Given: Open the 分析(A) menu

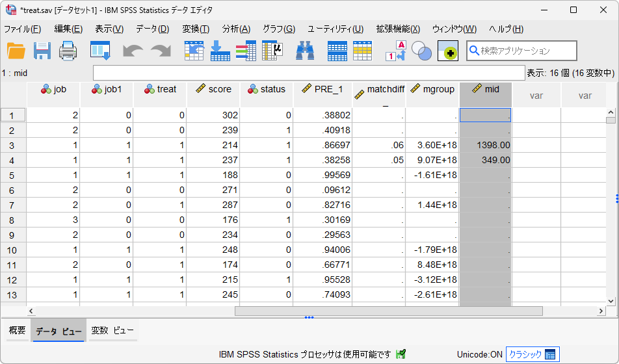Looking at the screenshot, I should [236, 29].
